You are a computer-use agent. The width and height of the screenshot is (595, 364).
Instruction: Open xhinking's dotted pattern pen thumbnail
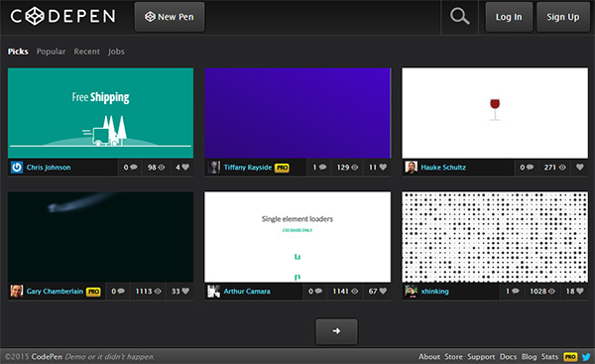pos(495,237)
